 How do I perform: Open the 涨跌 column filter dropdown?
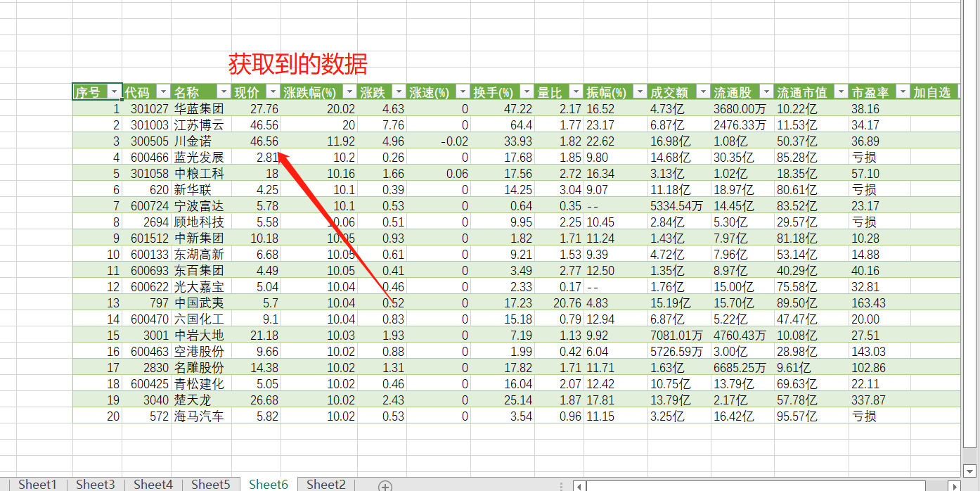pos(399,92)
